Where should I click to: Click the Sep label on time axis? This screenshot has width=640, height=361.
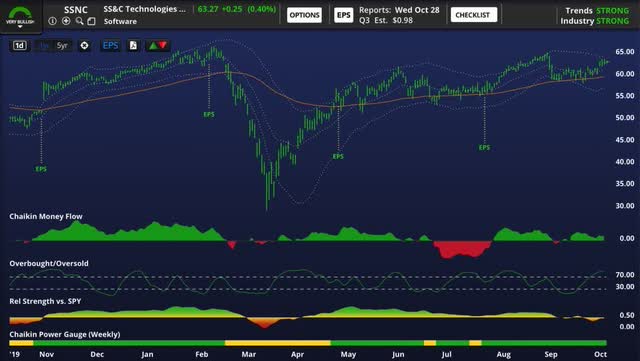coord(551,354)
